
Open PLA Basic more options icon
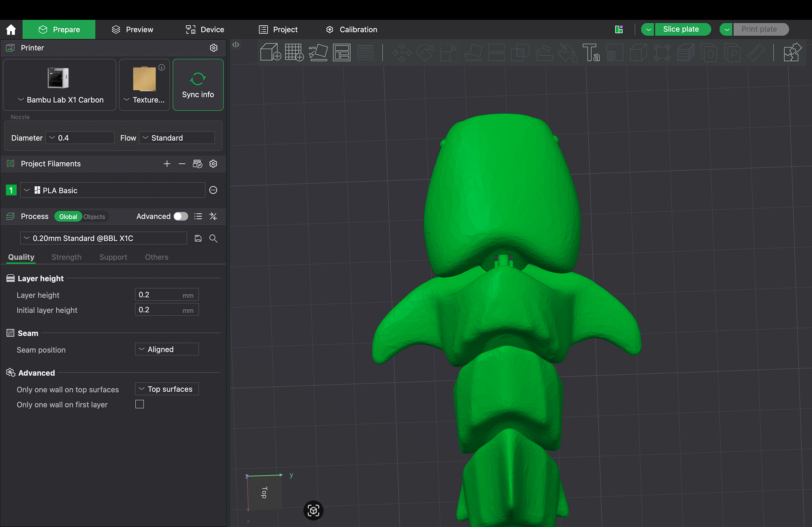[213, 190]
